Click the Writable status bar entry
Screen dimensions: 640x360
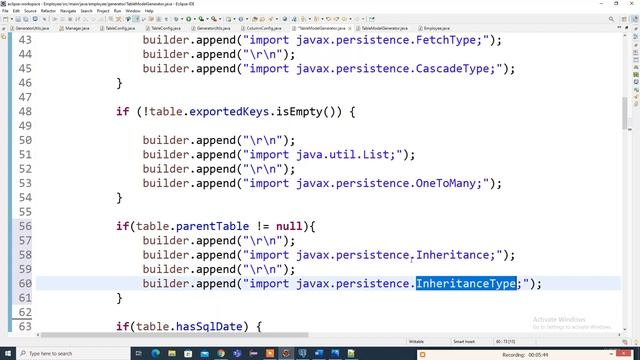(416, 341)
